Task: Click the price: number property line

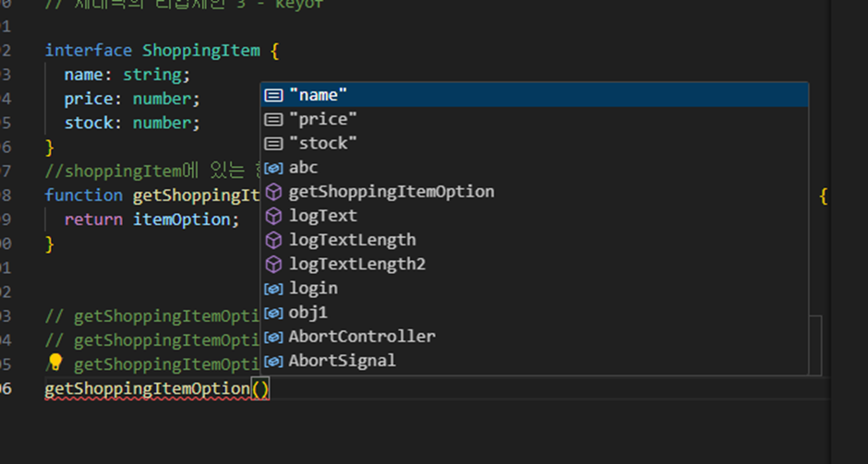Action: pyautogui.click(x=132, y=99)
